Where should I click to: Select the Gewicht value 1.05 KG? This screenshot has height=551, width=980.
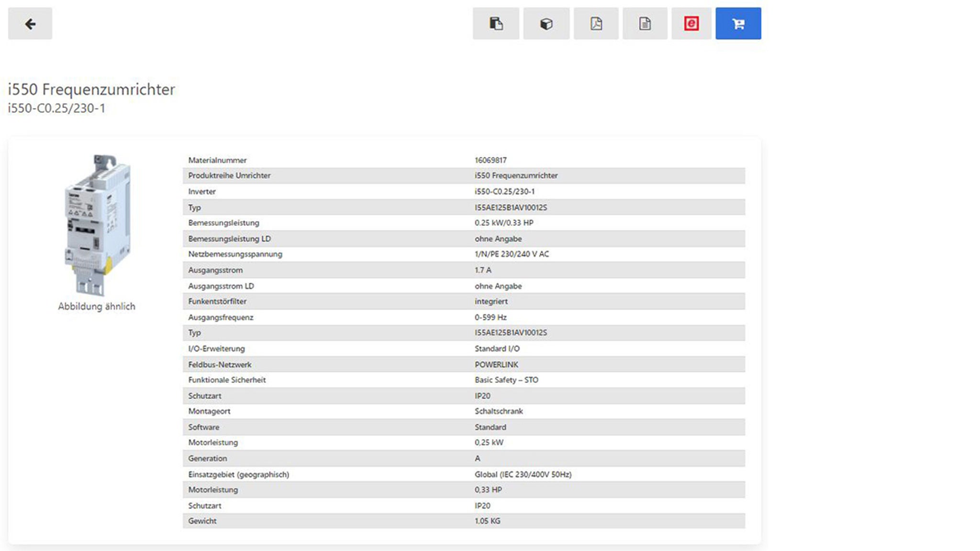point(487,521)
